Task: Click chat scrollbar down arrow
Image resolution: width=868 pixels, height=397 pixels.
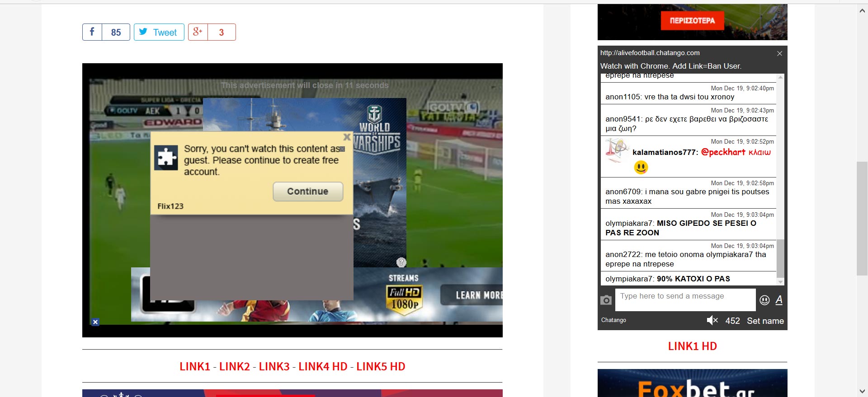Action: pos(780,282)
